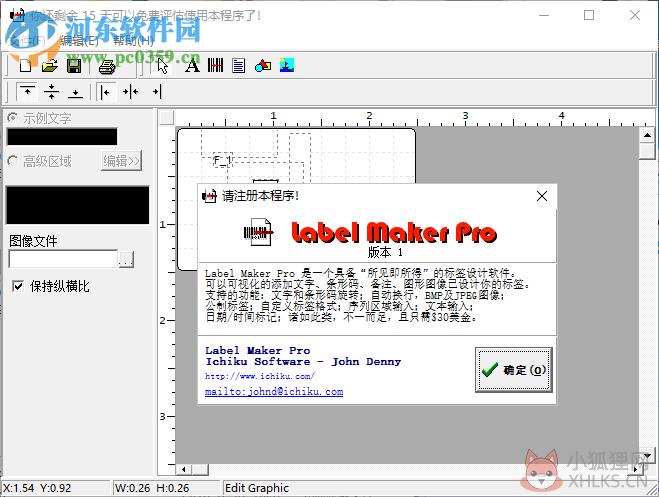
Task: Close the 请注册本程序 dialog
Action: pos(542,196)
